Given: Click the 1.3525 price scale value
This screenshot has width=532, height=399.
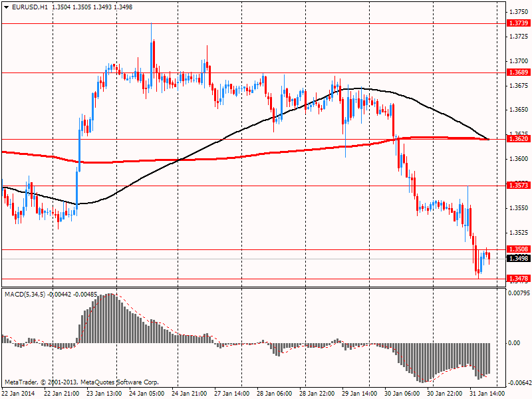Looking at the screenshot, I should 519,233.
